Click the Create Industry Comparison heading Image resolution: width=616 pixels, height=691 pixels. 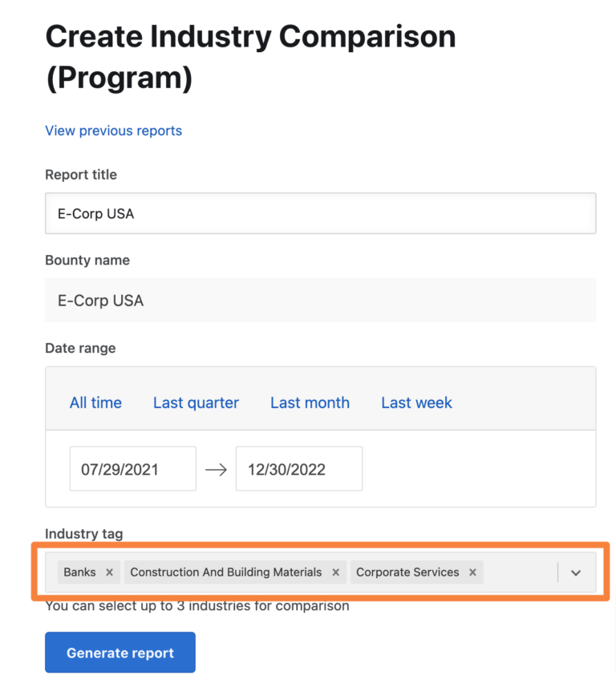(x=250, y=56)
